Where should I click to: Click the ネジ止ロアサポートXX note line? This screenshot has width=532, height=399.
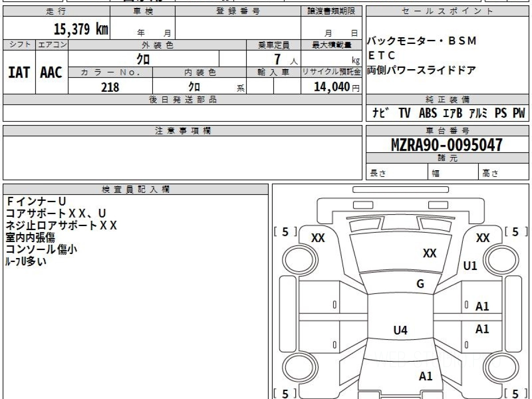(61, 226)
